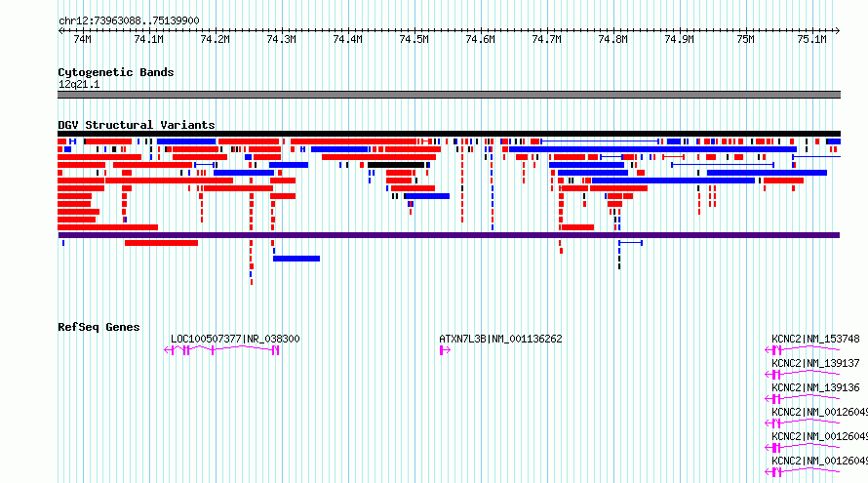Image resolution: width=868 pixels, height=483 pixels.
Task: Select the LOC100507377 magenta gene glyph
Action: (221, 350)
